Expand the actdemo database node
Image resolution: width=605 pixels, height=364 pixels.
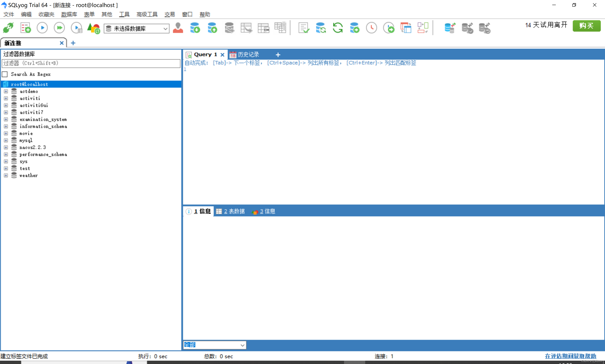coord(6,91)
